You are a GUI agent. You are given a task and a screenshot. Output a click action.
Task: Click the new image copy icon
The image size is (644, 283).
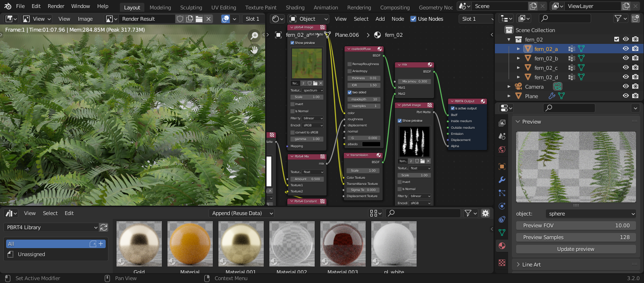(x=190, y=19)
